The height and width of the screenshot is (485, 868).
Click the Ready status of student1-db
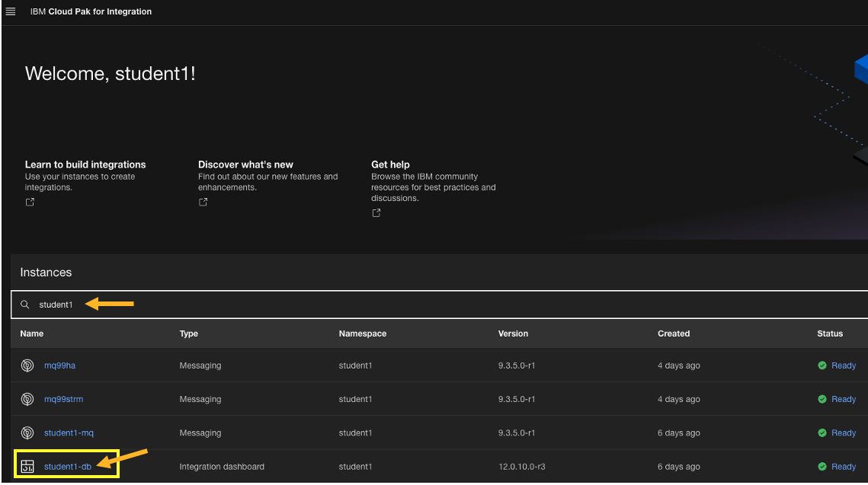(843, 467)
